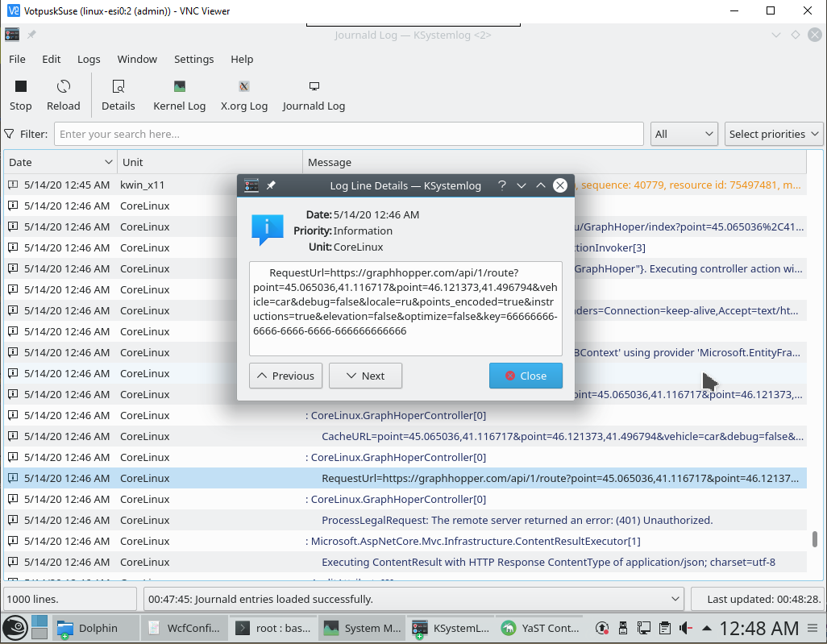Select the highlighted RequestUrl graphhopper row
This screenshot has height=644, width=827.
[405, 478]
